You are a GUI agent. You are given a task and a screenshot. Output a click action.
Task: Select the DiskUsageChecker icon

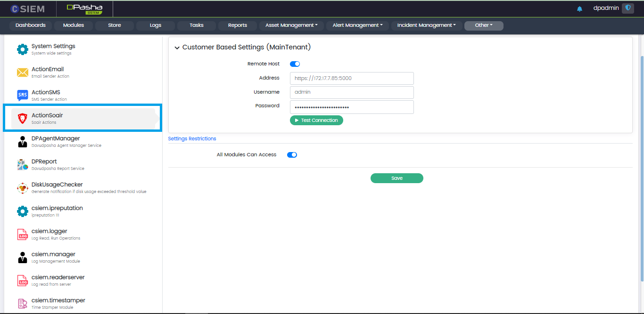23,188
